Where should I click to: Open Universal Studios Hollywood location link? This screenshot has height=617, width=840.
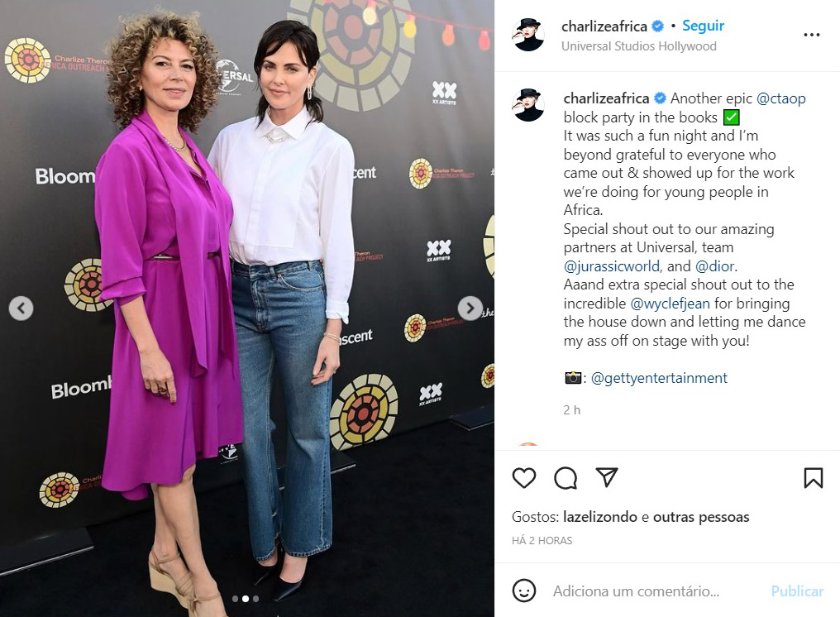coord(638,46)
